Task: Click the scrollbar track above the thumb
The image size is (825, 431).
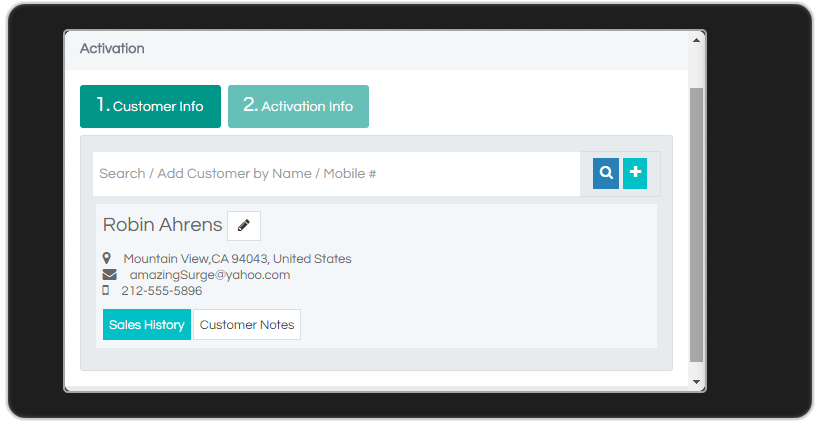Action: pyautogui.click(x=696, y=67)
